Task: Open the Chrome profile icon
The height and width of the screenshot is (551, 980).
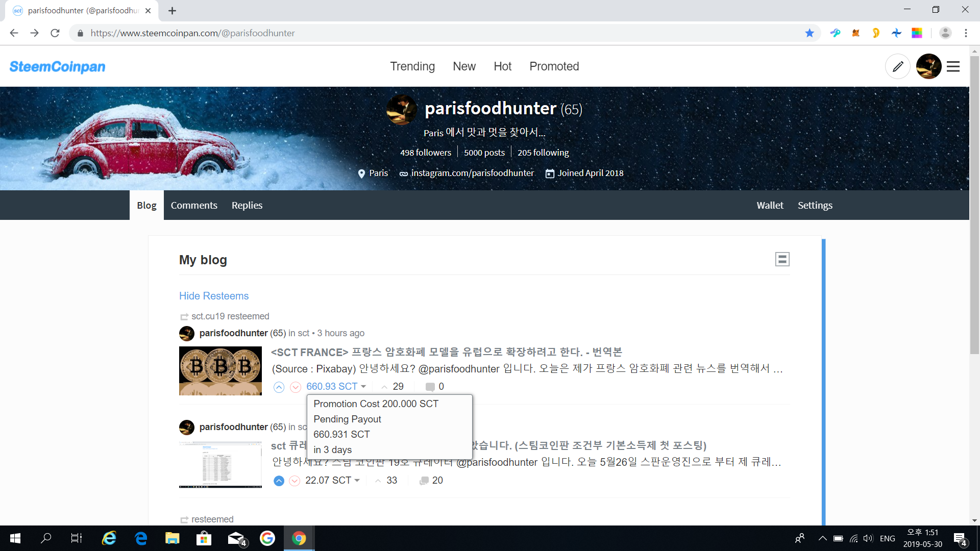Action: (945, 33)
